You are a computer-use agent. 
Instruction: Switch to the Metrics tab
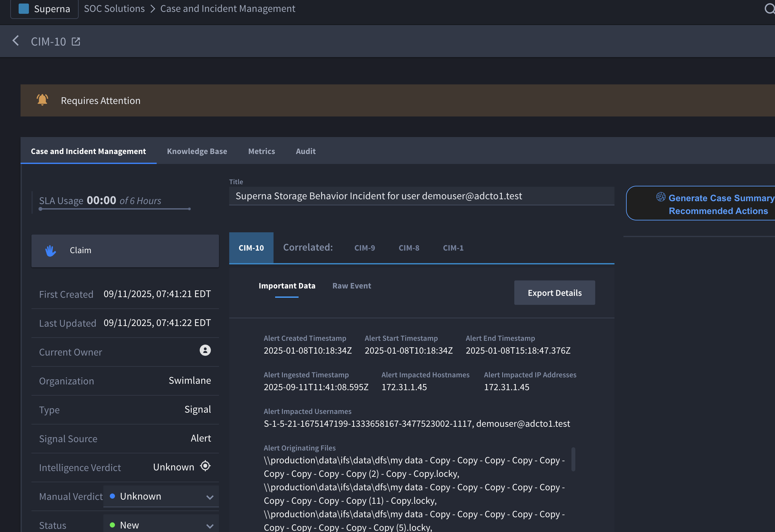point(261,151)
